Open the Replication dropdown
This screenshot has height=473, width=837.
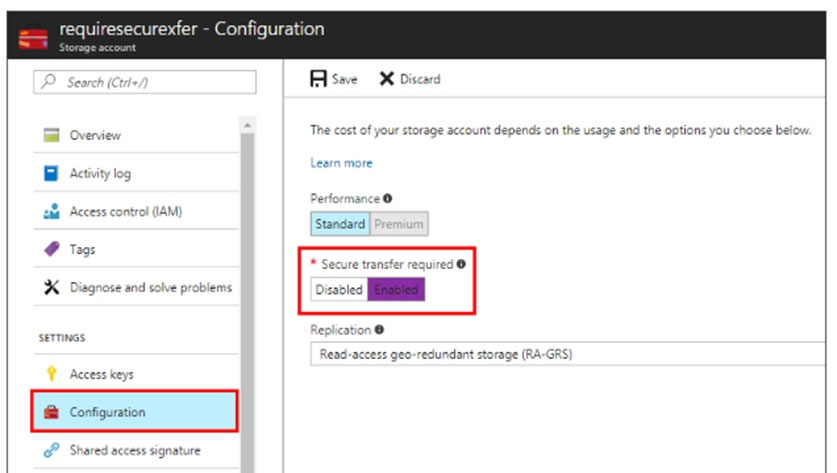pyautogui.click(x=567, y=354)
